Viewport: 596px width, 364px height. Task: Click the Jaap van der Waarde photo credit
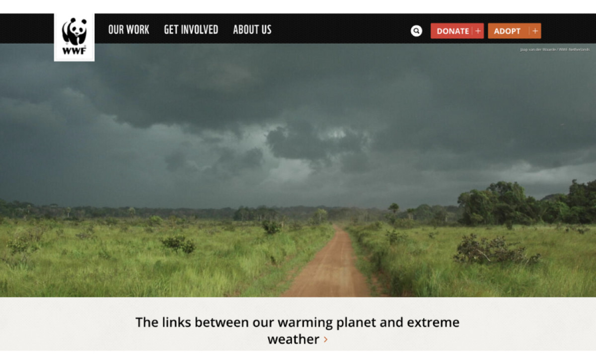click(555, 50)
